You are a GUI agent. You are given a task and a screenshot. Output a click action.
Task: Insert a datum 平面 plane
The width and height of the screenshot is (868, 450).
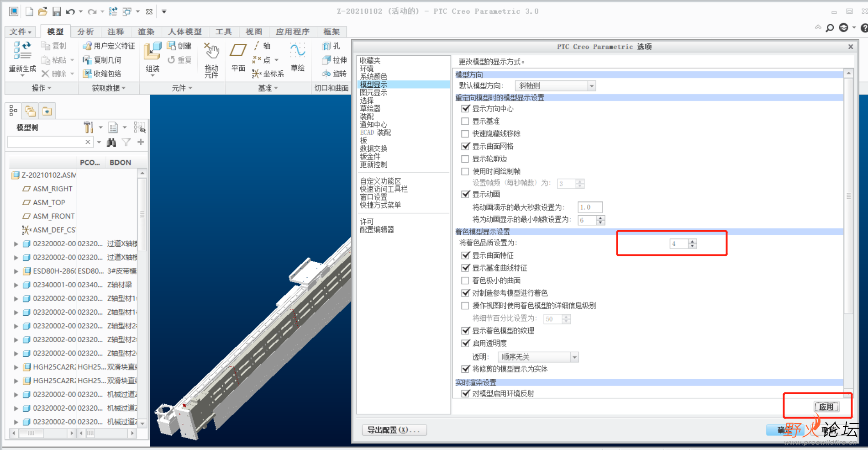click(x=238, y=58)
